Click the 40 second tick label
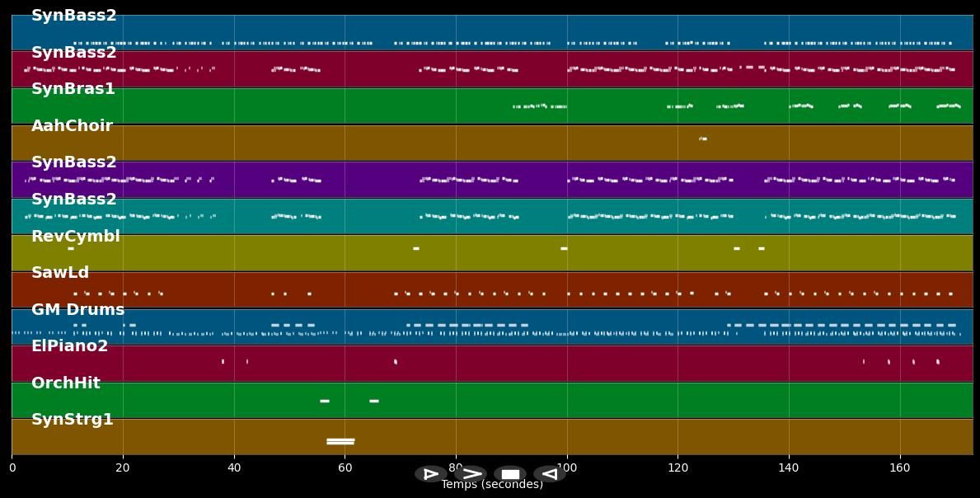This screenshot has height=498, width=980. [234, 468]
